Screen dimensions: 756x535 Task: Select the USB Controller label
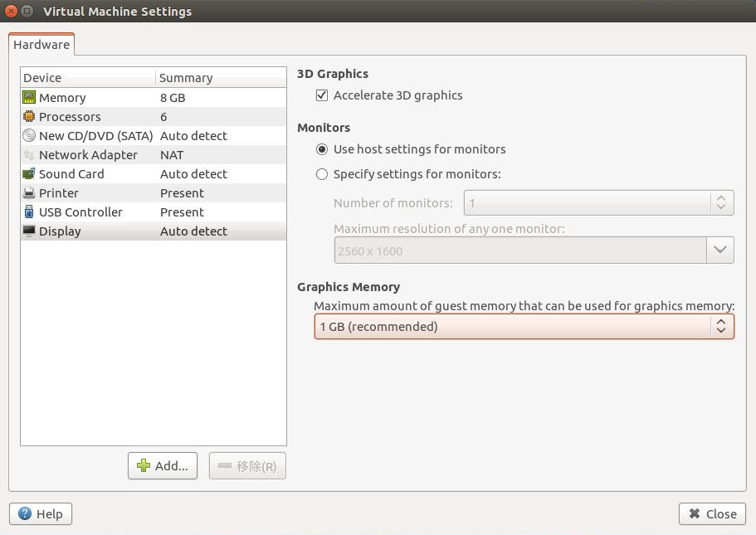tap(80, 212)
